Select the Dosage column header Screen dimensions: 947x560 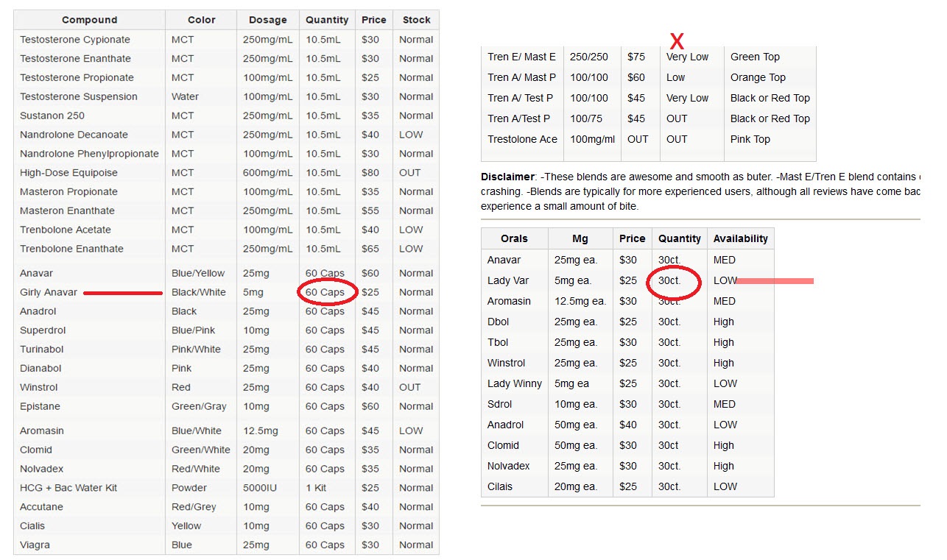tap(268, 20)
